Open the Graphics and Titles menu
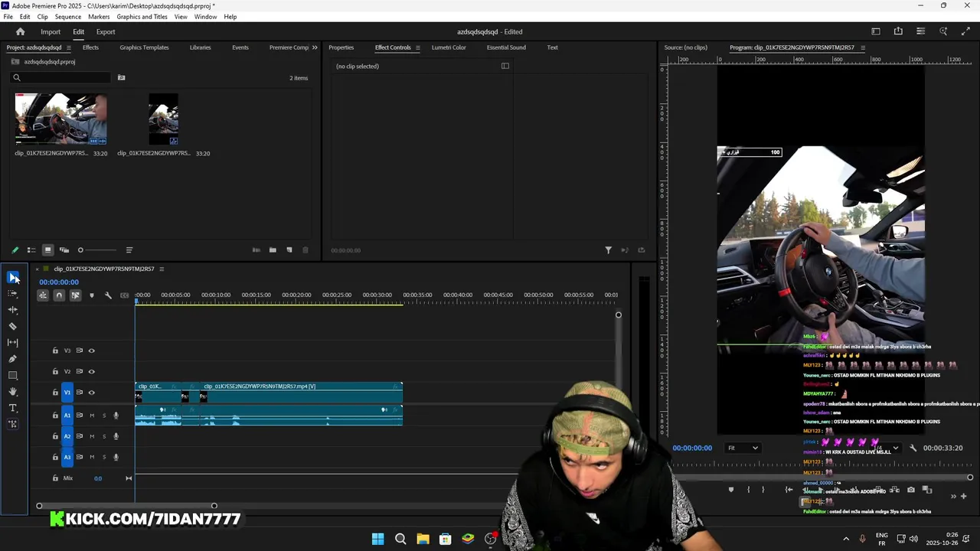Image resolution: width=980 pixels, height=551 pixels. 142,17
